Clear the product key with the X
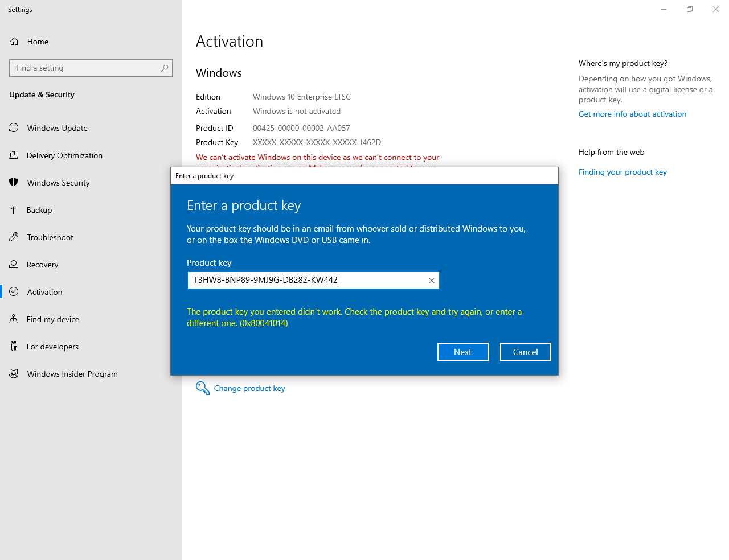 [x=432, y=281]
